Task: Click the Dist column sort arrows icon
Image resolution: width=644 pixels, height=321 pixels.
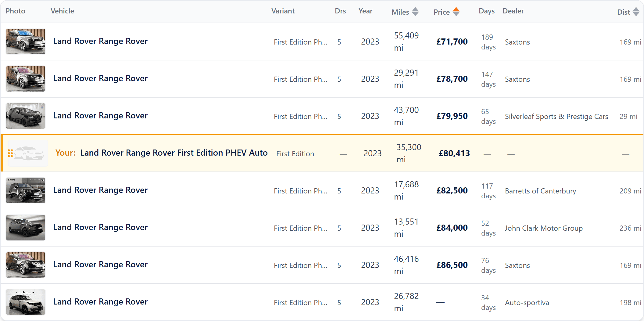Action: (x=636, y=12)
